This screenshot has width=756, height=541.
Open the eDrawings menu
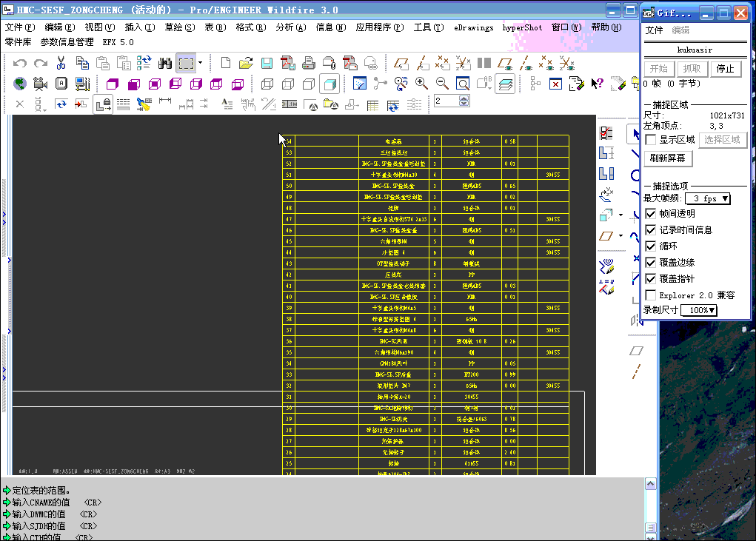tap(473, 27)
